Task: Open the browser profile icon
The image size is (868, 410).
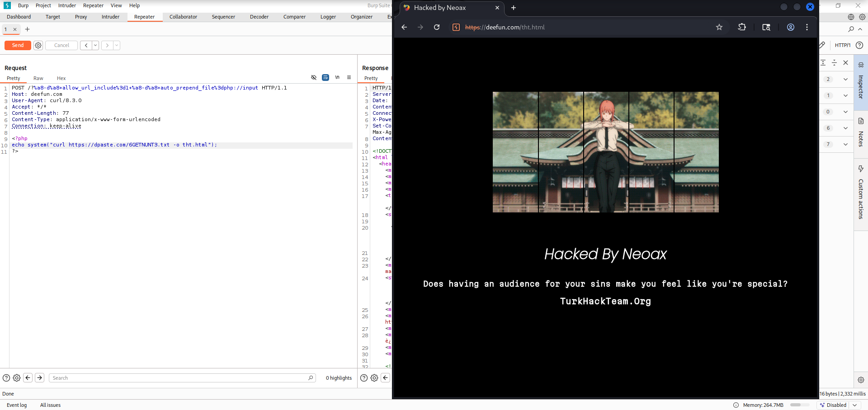Action: coord(791,27)
